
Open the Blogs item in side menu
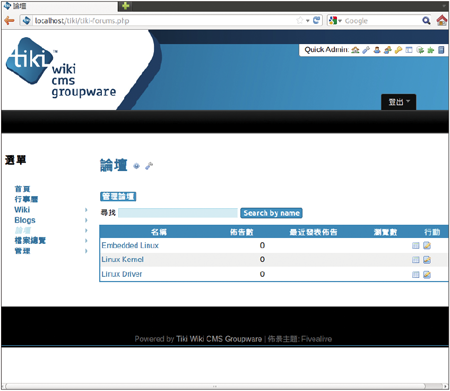tap(25, 220)
